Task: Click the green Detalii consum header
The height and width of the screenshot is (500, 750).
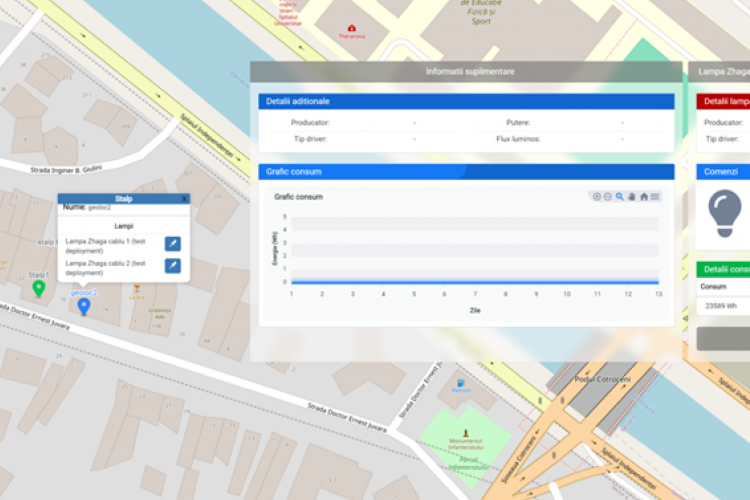Action: click(723, 269)
